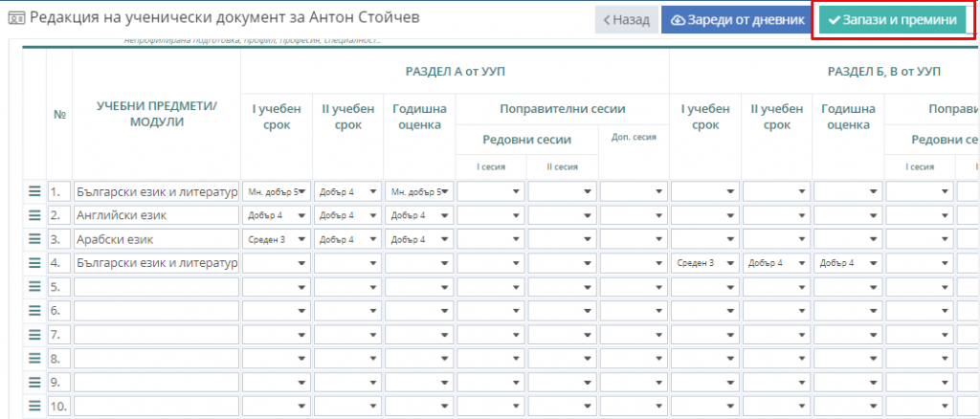Go back with the Назад button

626,20
